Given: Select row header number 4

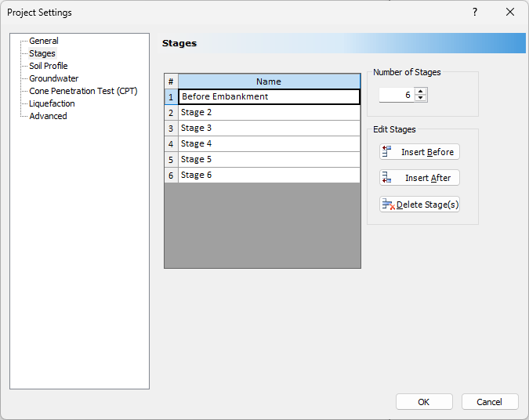Looking at the screenshot, I should (x=171, y=143).
